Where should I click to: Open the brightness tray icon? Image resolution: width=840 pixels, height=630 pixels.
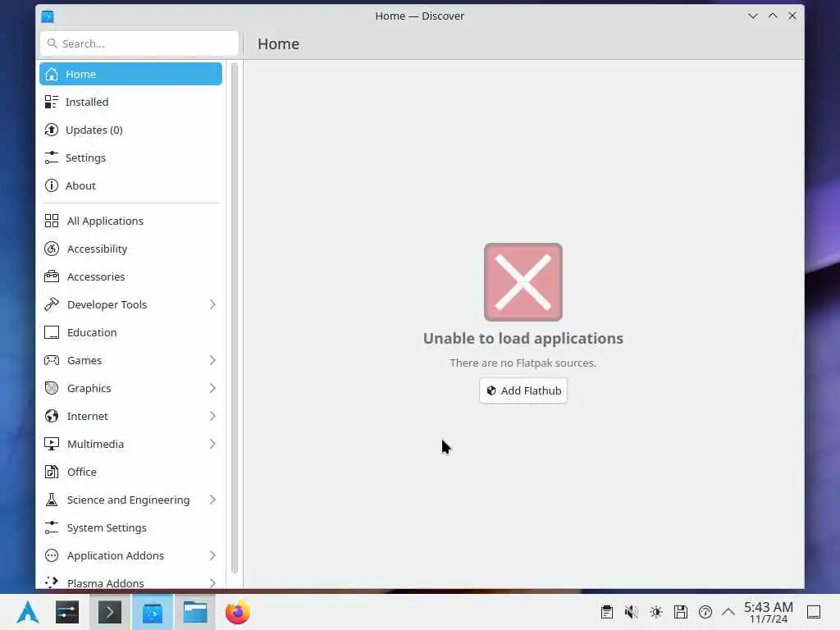655,612
